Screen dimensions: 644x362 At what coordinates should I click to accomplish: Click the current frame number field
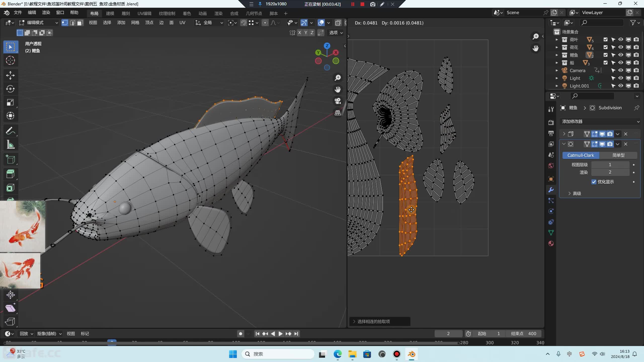pyautogui.click(x=448, y=334)
